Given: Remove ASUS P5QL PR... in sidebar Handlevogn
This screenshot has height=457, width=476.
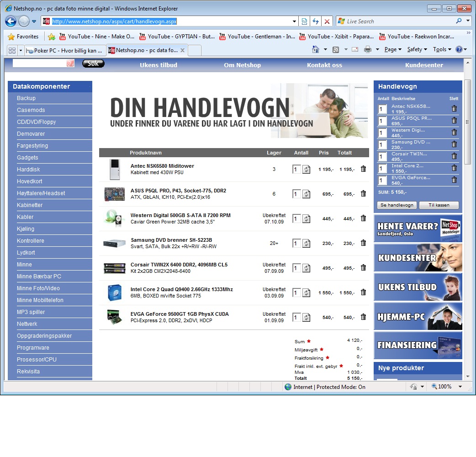Looking at the screenshot, I should click(x=454, y=120).
